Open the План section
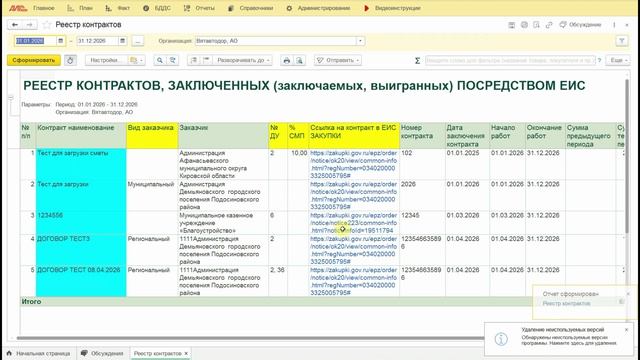 (x=80, y=8)
